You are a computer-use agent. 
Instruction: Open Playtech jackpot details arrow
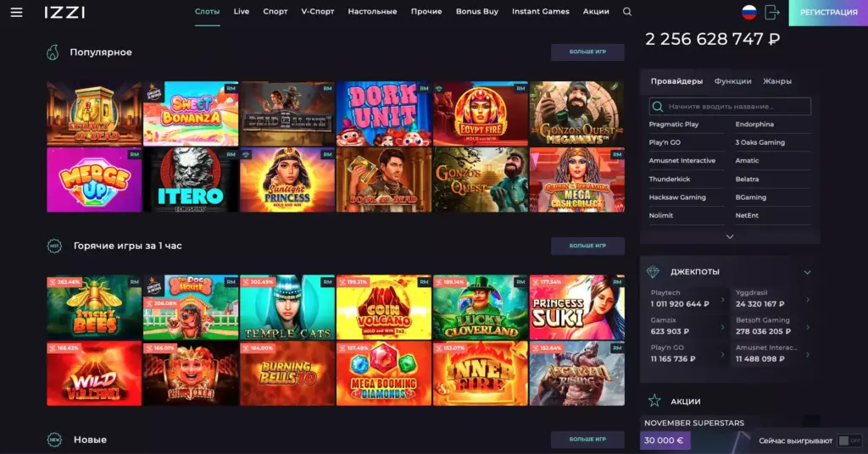(x=722, y=299)
